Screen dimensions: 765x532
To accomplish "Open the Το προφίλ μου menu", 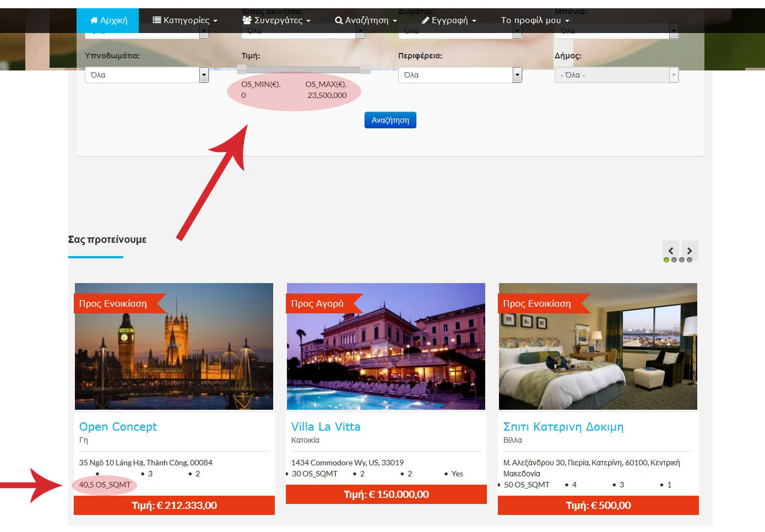I will (535, 20).
